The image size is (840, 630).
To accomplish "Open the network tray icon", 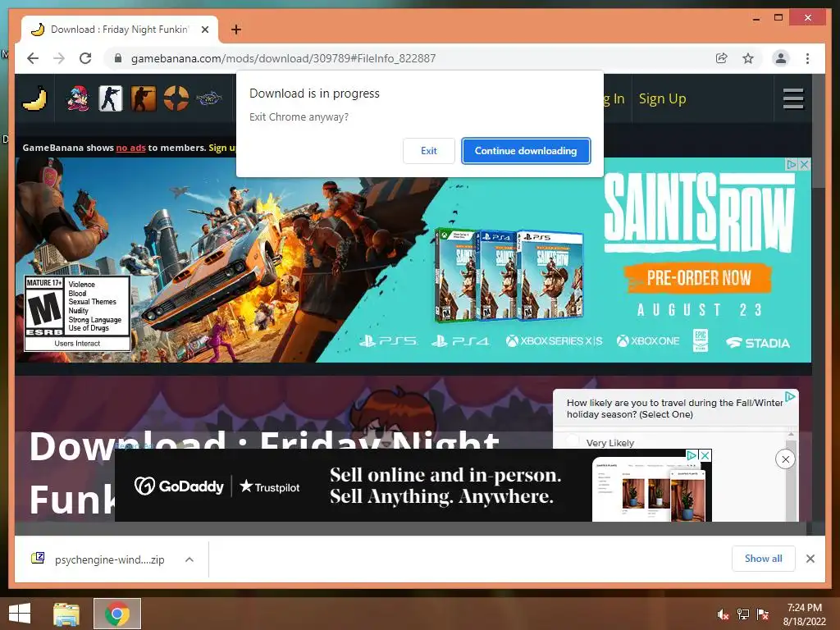I will pos(743,614).
